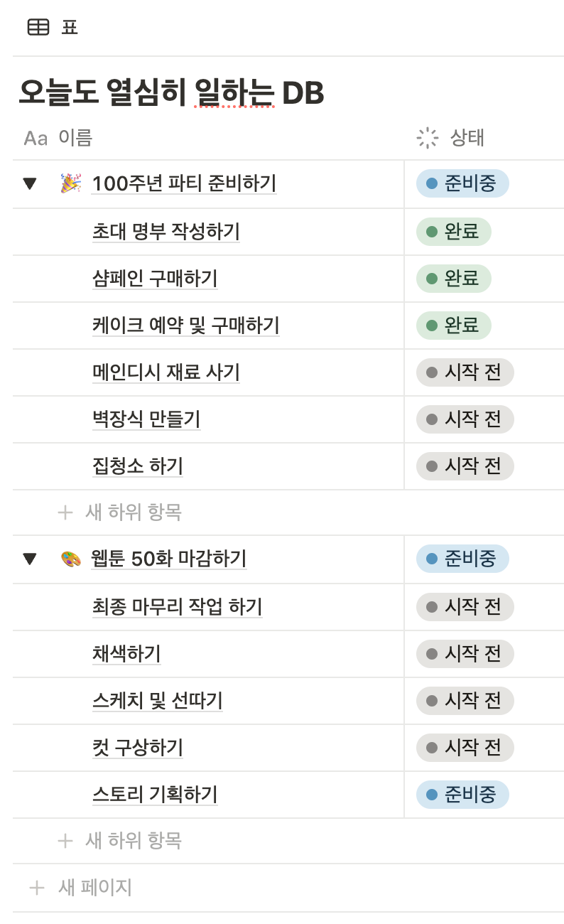Image resolution: width=564 pixels, height=924 pixels.
Task: Open 준비중 status dropdown for 100주년 파티
Action: pos(462,183)
